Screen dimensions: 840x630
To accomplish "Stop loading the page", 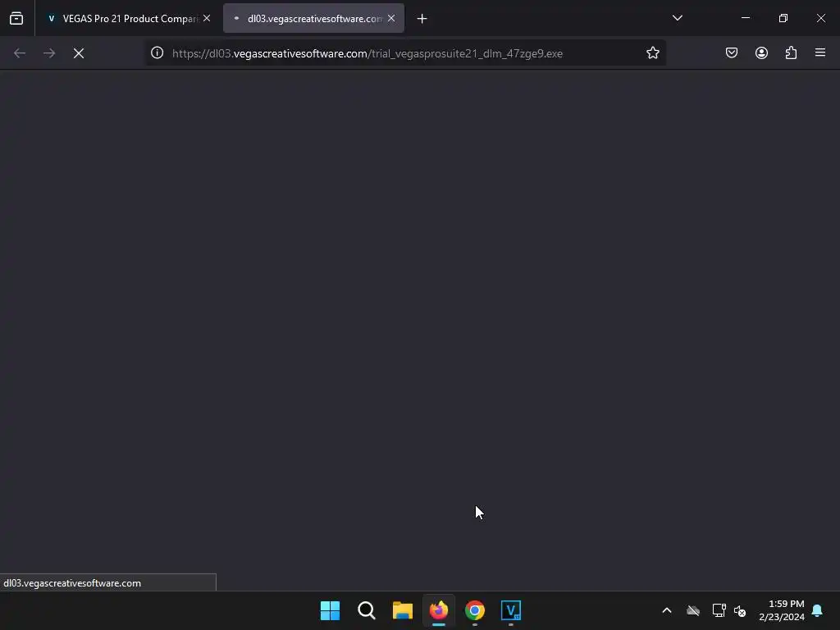I will coord(79,53).
